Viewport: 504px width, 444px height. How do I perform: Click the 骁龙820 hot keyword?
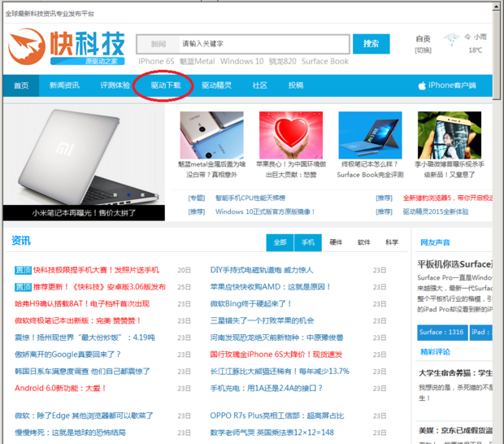pyautogui.click(x=283, y=62)
